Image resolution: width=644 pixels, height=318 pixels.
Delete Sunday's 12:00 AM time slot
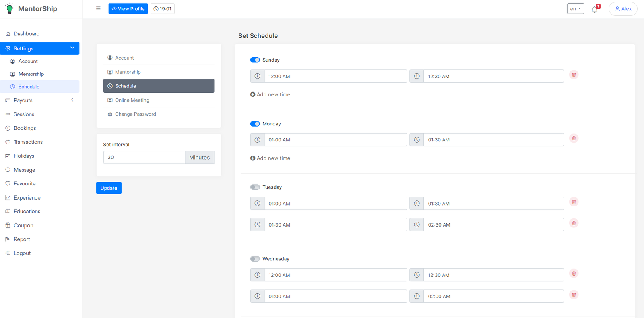(x=574, y=75)
